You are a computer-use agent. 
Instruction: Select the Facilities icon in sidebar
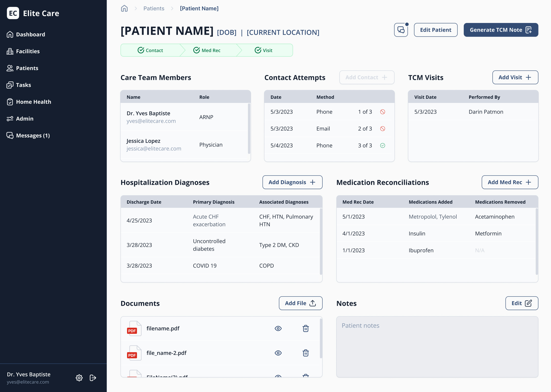click(x=10, y=51)
